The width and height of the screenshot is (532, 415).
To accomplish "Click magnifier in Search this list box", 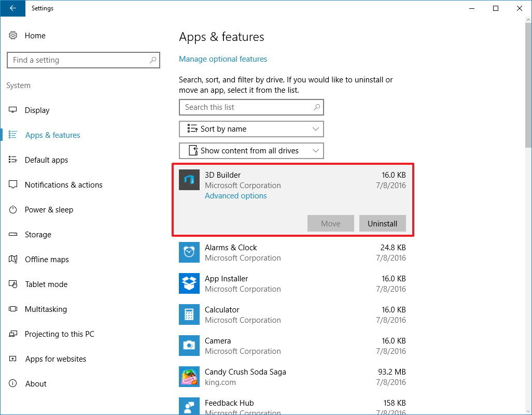I will pyautogui.click(x=316, y=107).
